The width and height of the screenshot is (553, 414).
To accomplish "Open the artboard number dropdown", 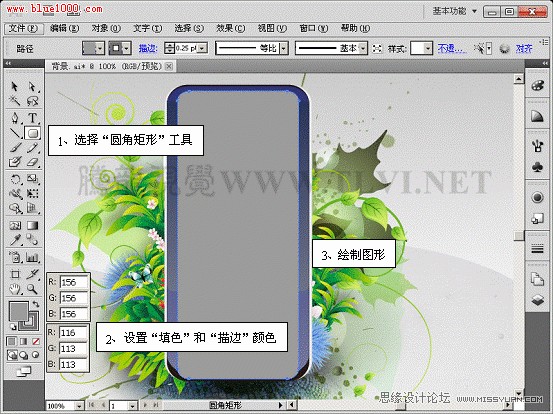I will coord(132,406).
